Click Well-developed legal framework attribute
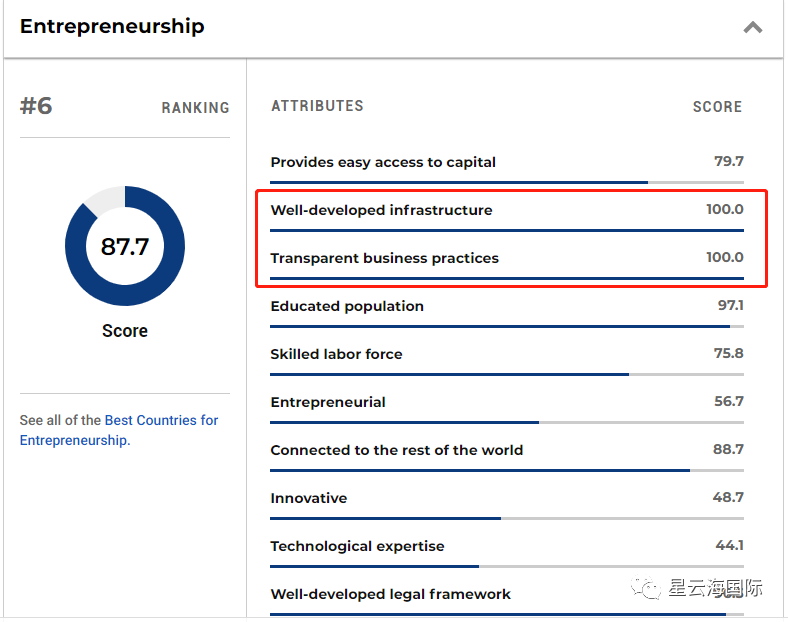This screenshot has height=622, width=788. [390, 594]
